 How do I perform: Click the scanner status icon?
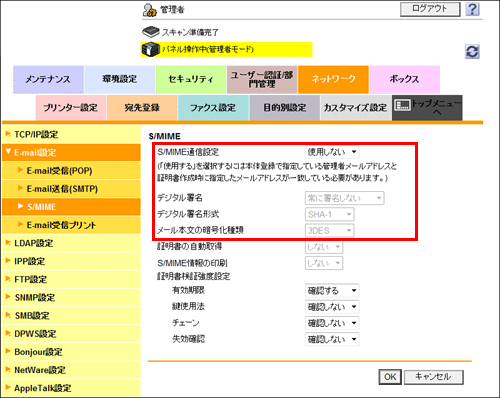point(151,32)
